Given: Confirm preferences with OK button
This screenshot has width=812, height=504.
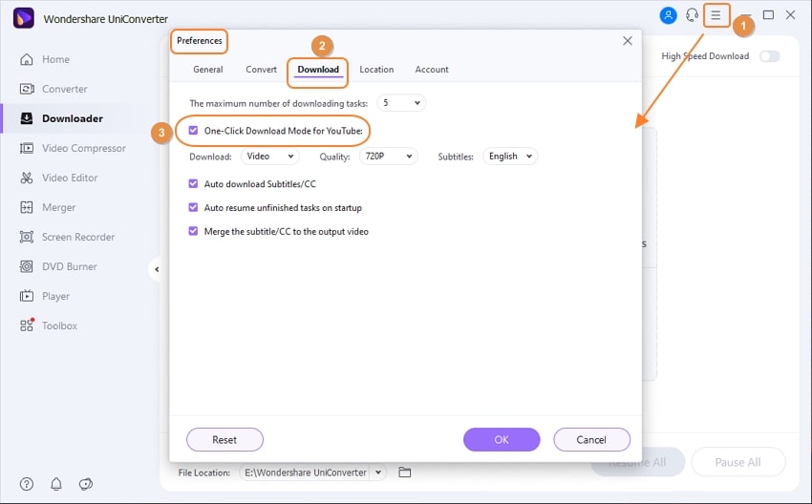Looking at the screenshot, I should (x=502, y=440).
